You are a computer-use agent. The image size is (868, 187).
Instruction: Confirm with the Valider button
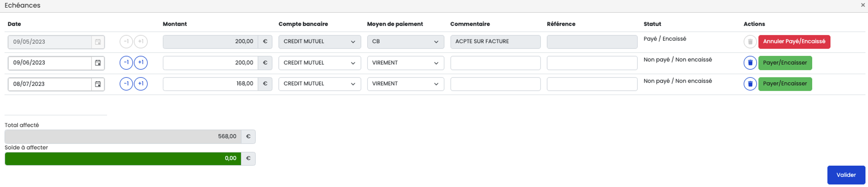(846, 175)
